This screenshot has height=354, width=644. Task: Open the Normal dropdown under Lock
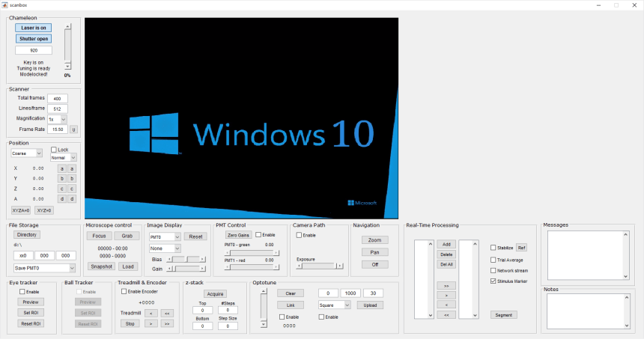coord(64,158)
